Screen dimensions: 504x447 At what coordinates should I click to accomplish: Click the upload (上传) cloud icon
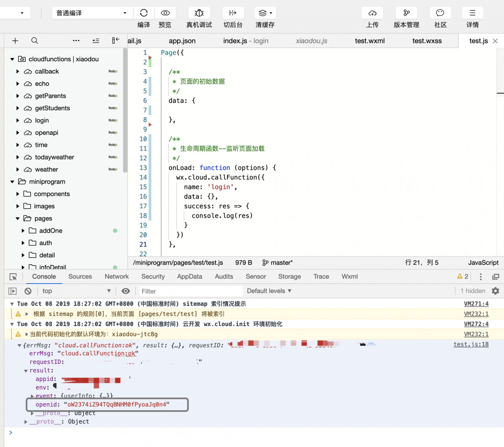pos(372,13)
